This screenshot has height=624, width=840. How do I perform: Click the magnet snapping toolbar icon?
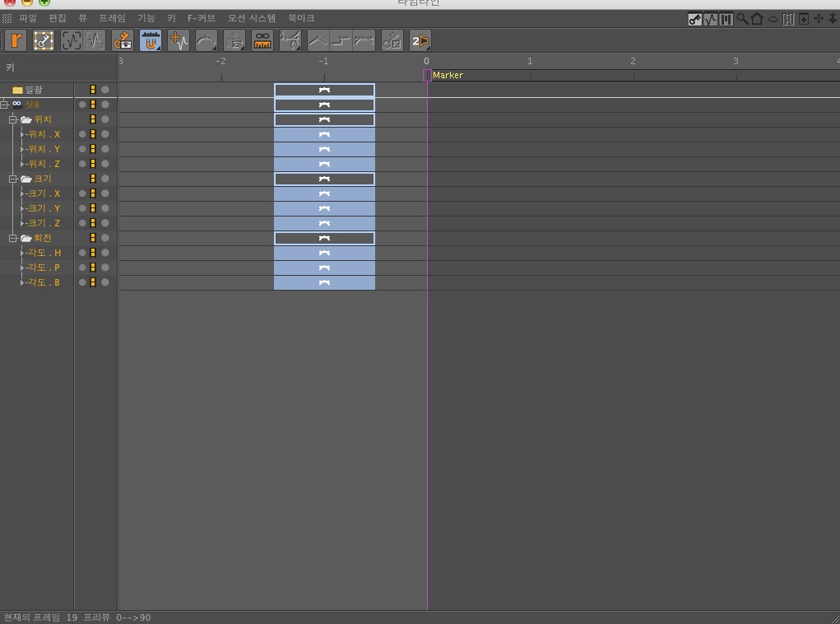click(151, 40)
